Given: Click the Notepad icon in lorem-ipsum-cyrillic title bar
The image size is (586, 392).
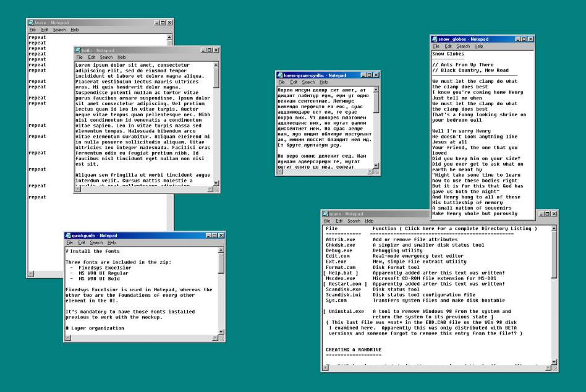Looking at the screenshot, I should 280,75.
